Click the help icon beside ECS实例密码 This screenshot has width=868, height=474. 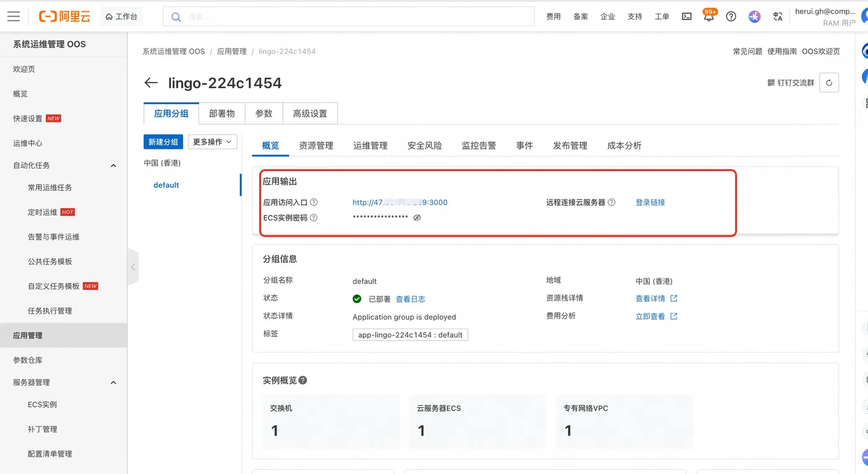(x=314, y=218)
